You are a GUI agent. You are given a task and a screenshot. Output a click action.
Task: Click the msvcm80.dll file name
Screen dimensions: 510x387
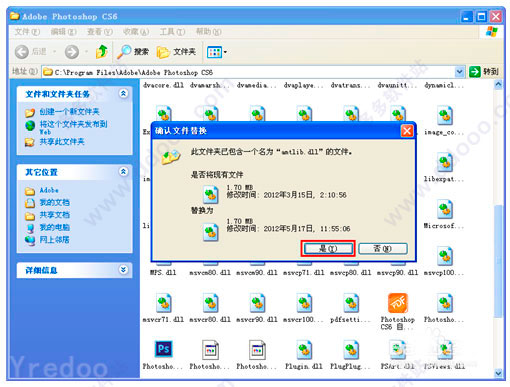point(210,273)
